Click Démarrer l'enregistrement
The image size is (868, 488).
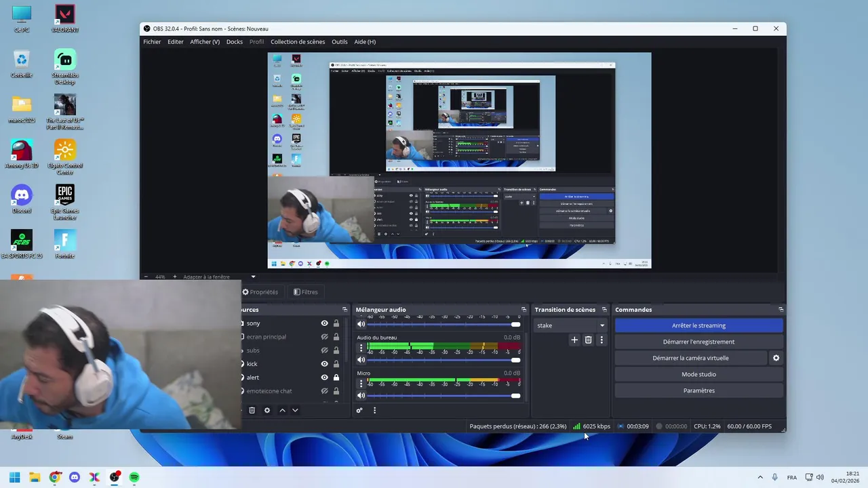[x=698, y=342]
